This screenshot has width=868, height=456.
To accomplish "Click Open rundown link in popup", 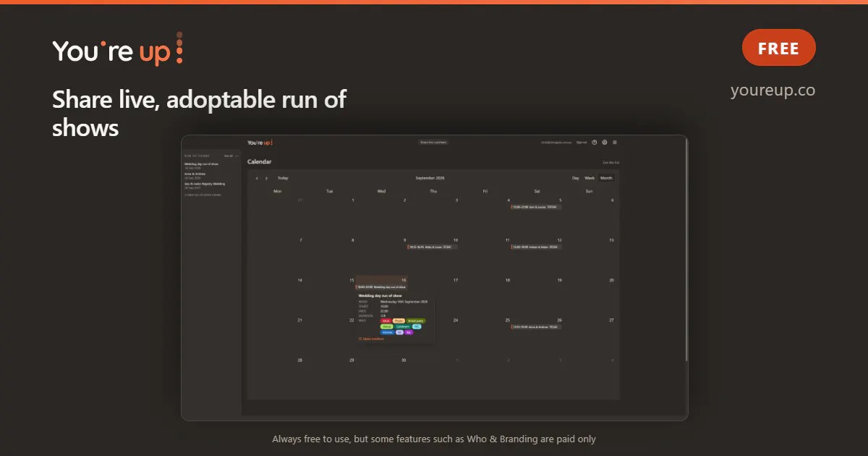I will point(371,339).
